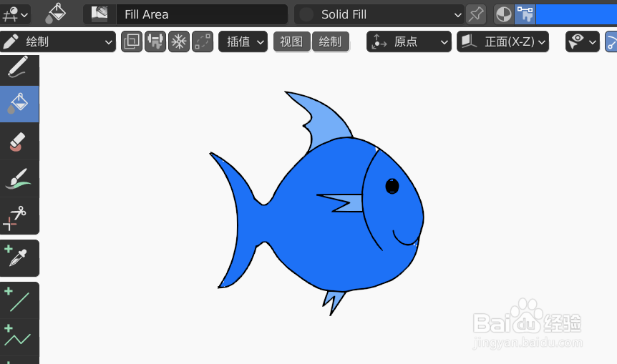The width and height of the screenshot is (617, 364).
Task: Select the Draw pencil tool
Action: [19, 69]
